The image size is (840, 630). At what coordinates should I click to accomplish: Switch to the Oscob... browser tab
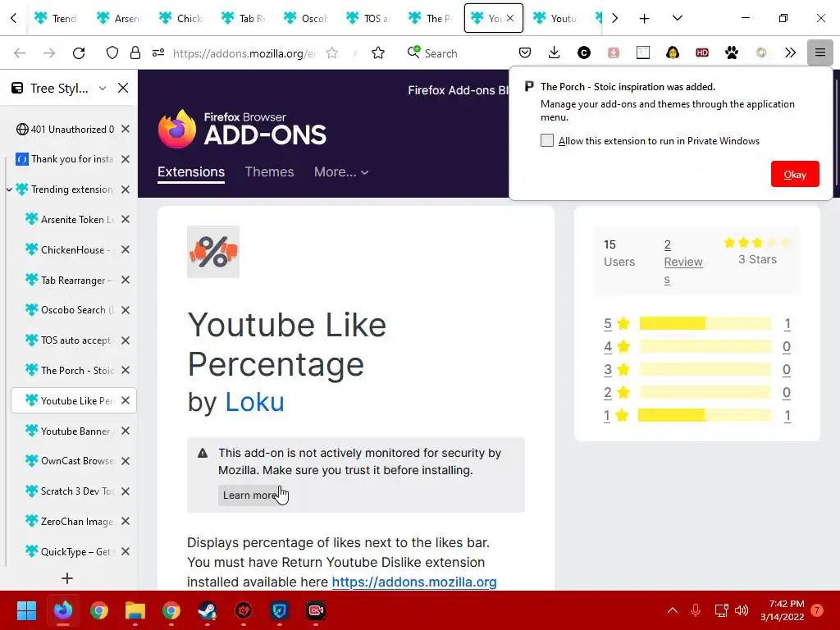tap(306, 19)
